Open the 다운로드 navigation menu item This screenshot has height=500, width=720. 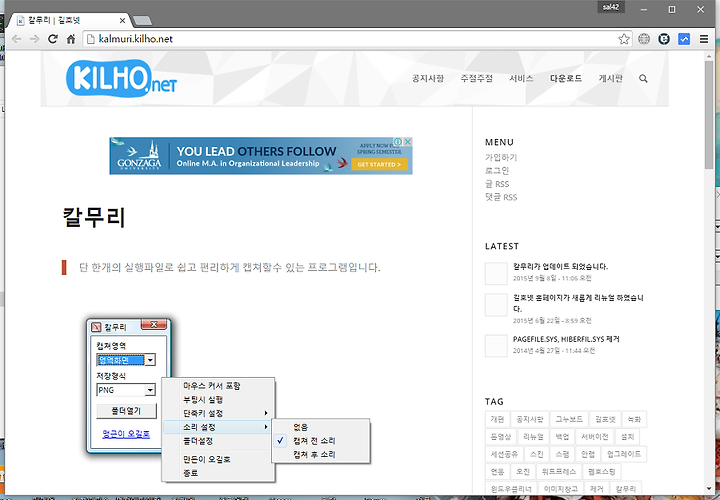[566, 79]
